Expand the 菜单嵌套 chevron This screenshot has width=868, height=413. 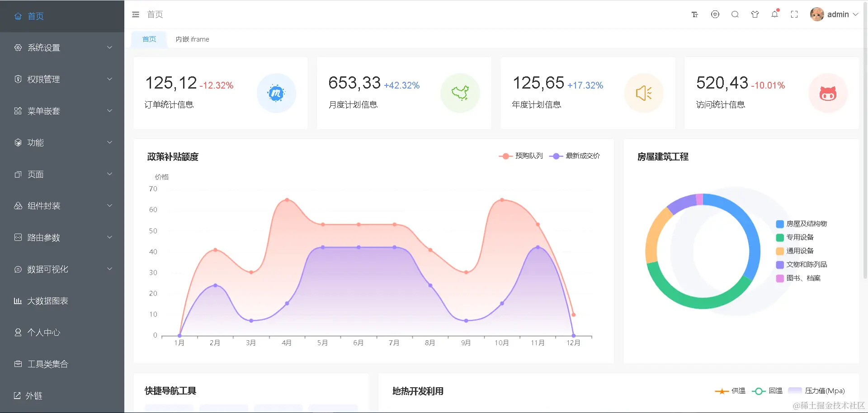109,111
